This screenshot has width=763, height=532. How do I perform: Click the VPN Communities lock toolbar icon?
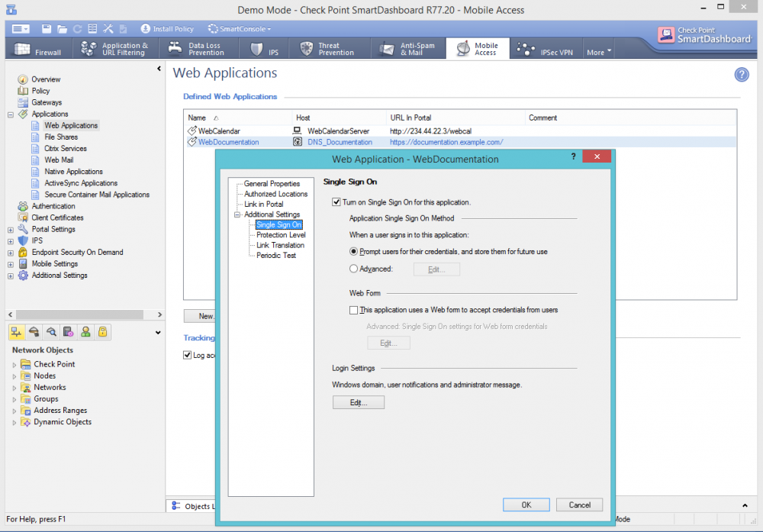tap(103, 332)
